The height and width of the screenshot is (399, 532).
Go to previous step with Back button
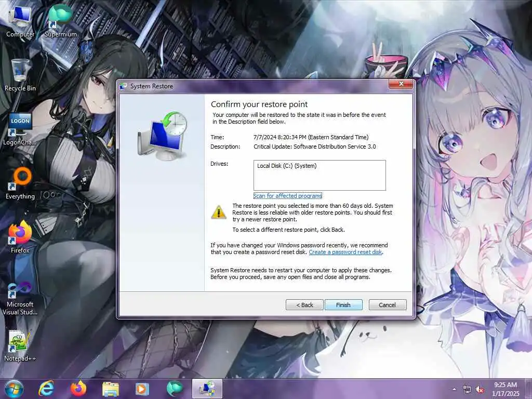[x=304, y=304]
